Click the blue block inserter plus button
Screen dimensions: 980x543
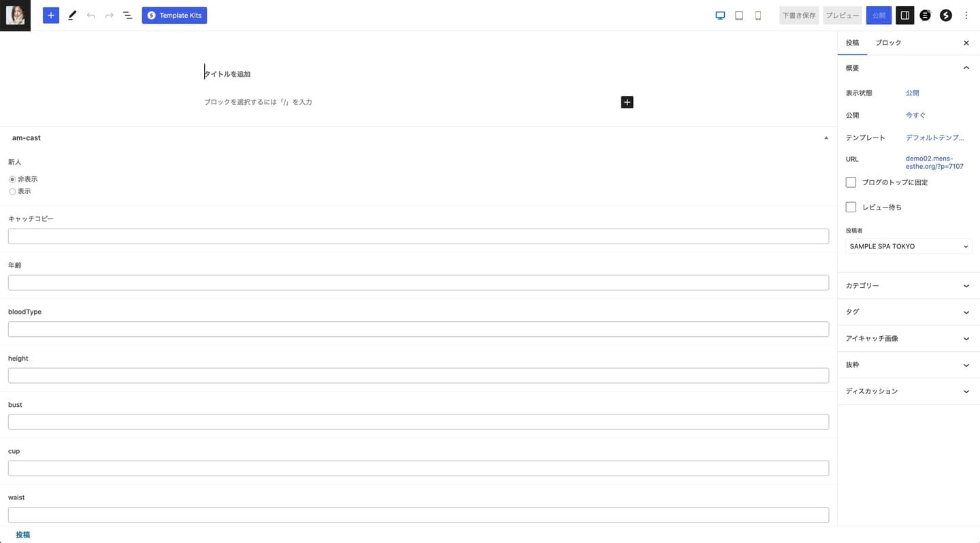[51, 15]
